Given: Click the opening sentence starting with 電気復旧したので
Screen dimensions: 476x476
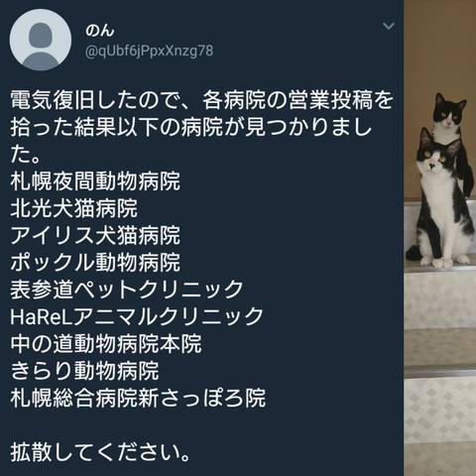Looking at the screenshot, I should (201, 99).
